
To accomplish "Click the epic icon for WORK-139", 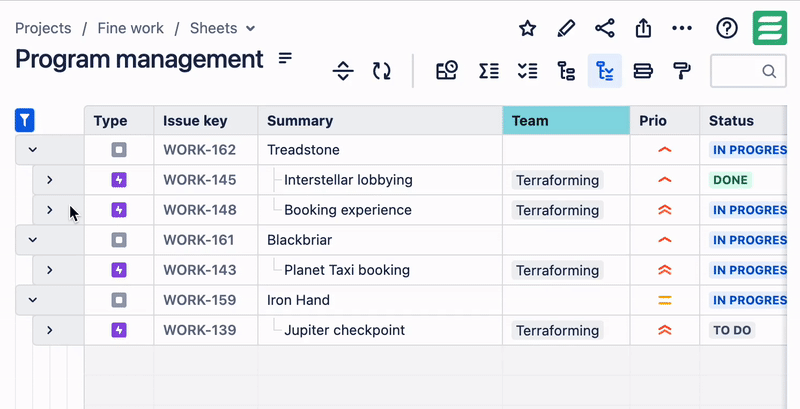I will [x=119, y=330].
